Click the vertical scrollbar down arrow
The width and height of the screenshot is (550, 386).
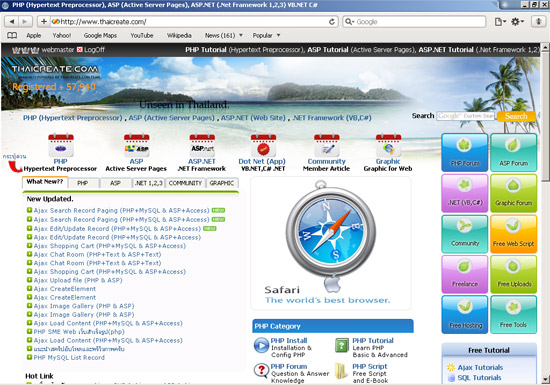545,379
